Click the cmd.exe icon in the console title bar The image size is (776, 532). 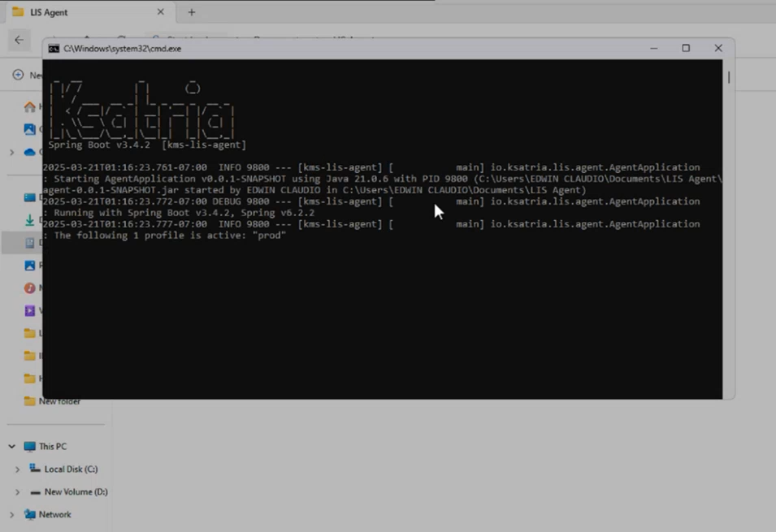click(54, 49)
